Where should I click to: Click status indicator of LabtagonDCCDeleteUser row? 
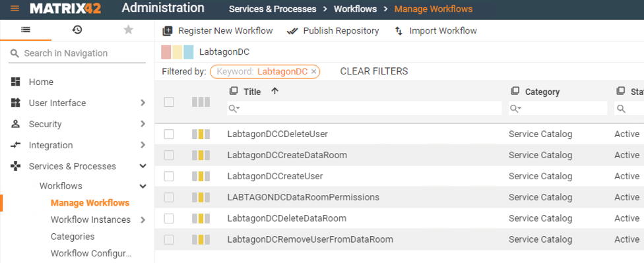[201, 134]
